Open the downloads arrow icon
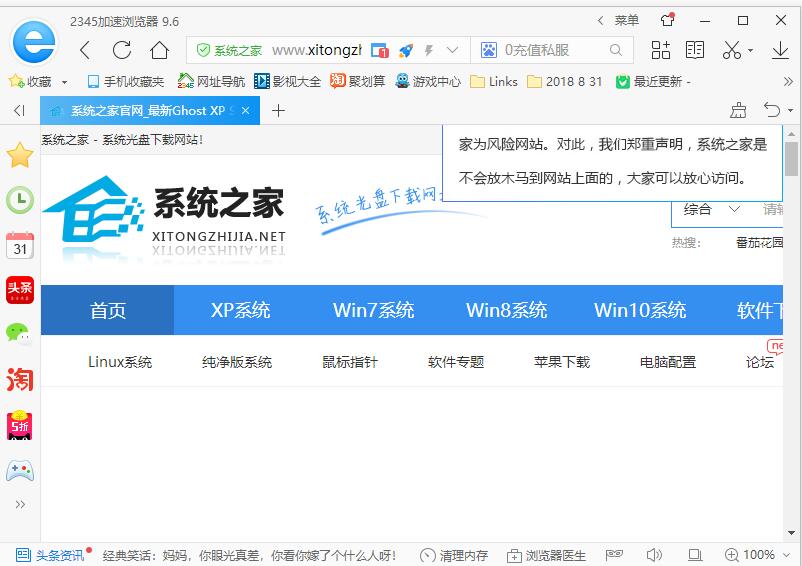 [x=780, y=50]
